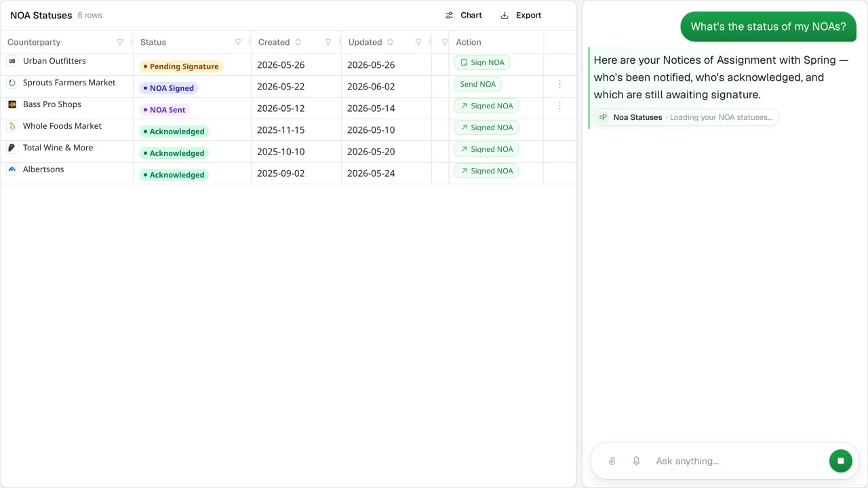Viewport: 868px width, 488px height.
Task: Filter the Counterparty column
Action: (120, 42)
